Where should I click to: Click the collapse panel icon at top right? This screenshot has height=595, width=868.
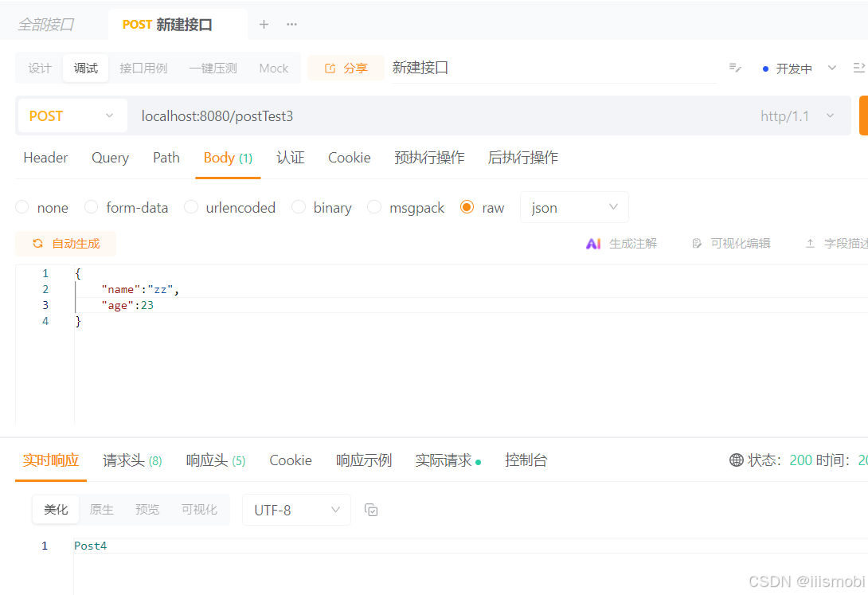860,68
